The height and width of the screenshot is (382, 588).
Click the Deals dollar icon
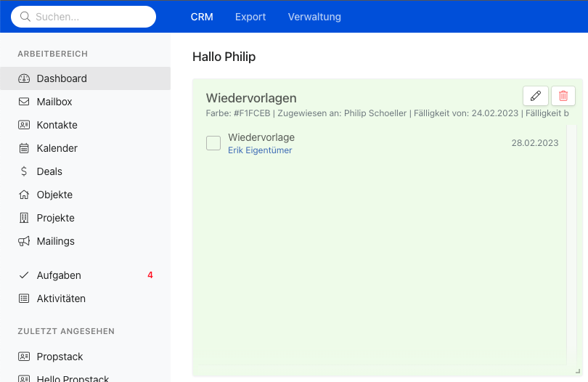(x=24, y=171)
